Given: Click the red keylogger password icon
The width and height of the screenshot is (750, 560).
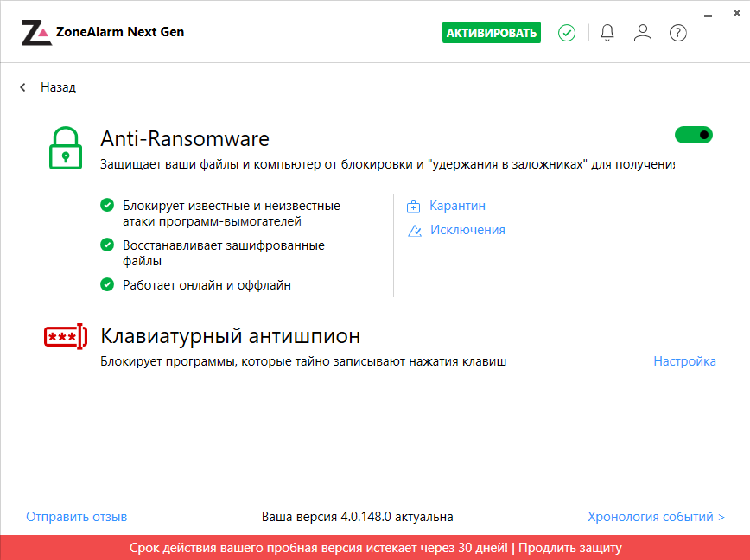Looking at the screenshot, I should [x=66, y=337].
